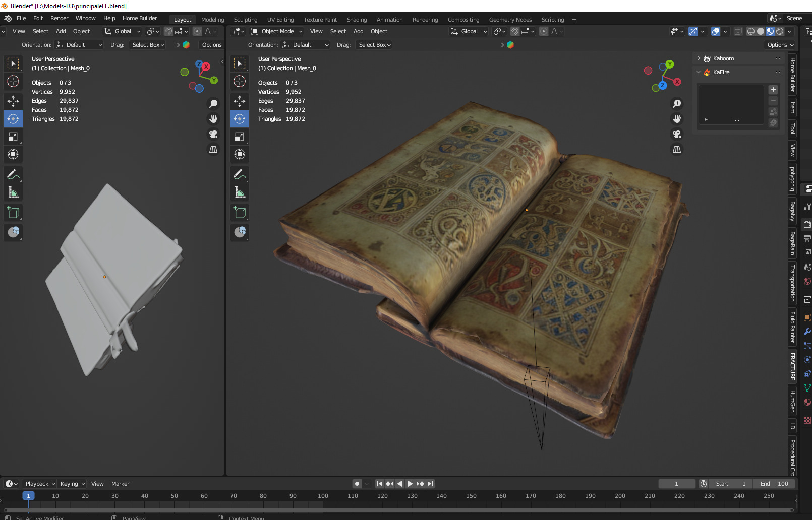Open the Item sidebar tab
812x520 pixels.
(x=792, y=107)
